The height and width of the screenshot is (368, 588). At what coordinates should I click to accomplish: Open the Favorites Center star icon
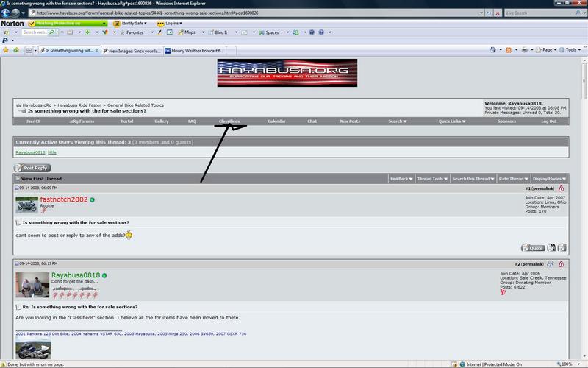(x=6, y=50)
